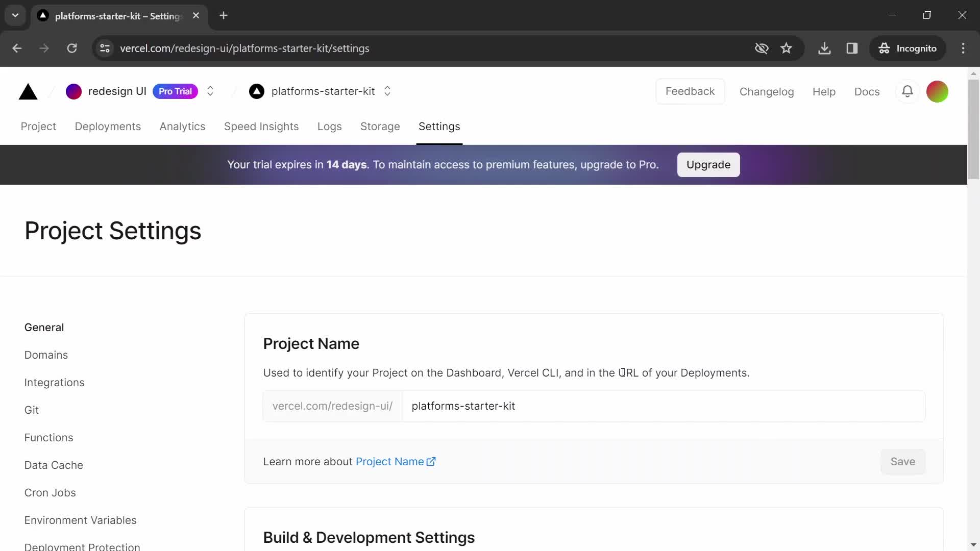Open Functions settings section
Screen dimensions: 980x551
point(49,438)
